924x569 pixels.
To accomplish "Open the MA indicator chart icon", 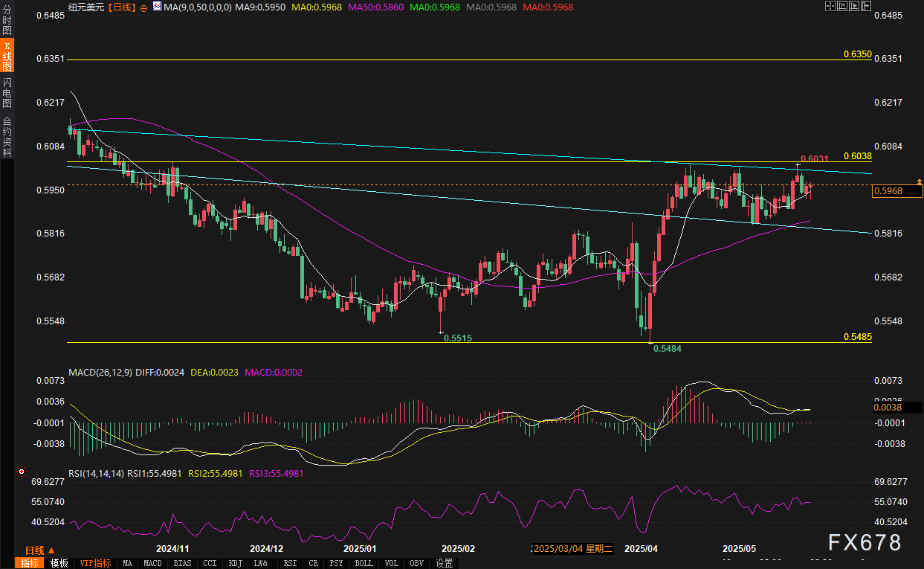I will [156, 6].
